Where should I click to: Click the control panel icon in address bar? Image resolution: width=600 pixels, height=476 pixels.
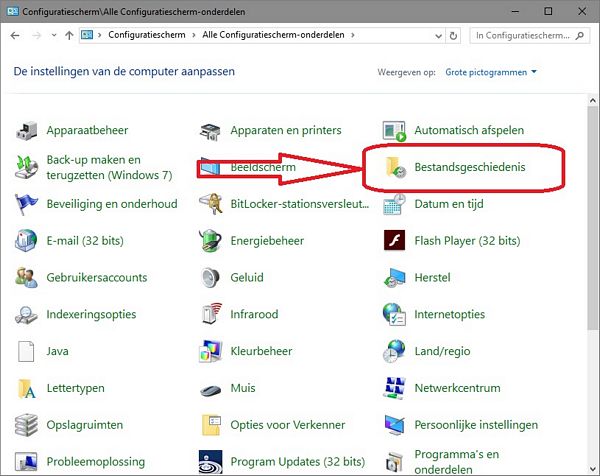pos(87,35)
